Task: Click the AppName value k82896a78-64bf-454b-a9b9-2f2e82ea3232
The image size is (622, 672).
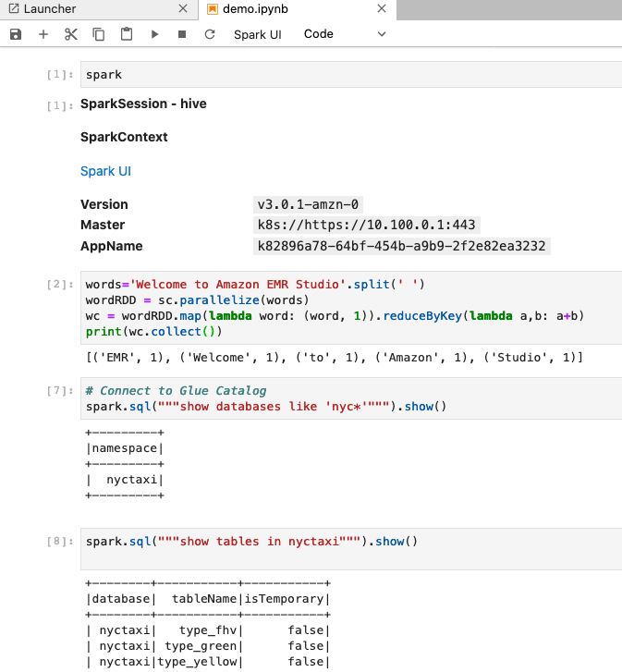Action: click(x=402, y=246)
